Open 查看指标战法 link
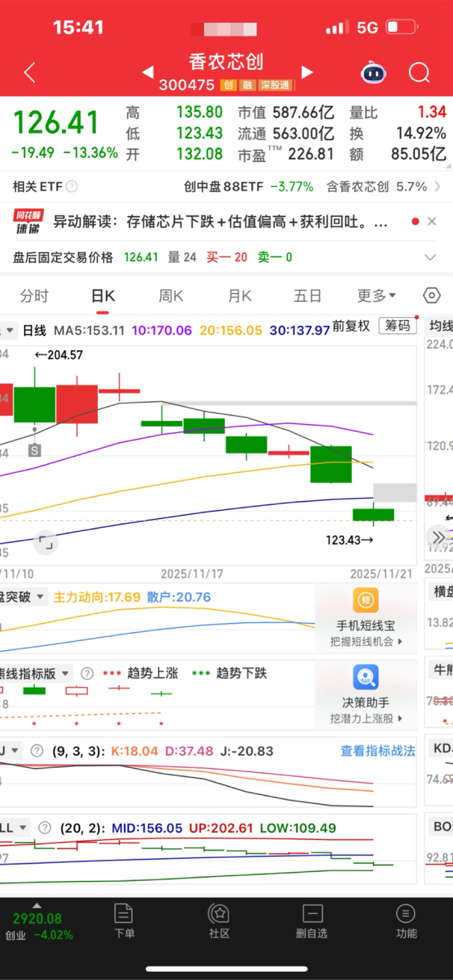 [378, 751]
